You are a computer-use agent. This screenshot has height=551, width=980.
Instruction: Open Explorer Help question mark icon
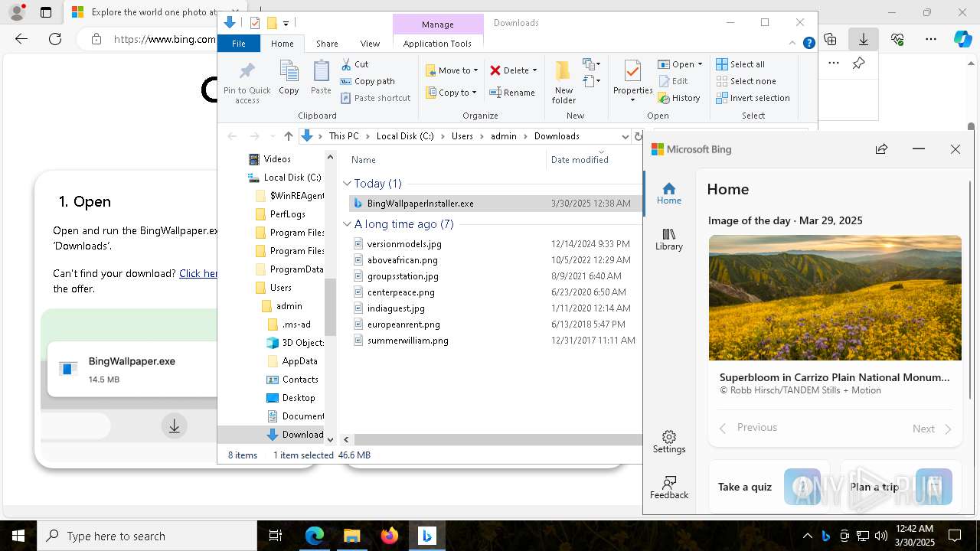[x=808, y=44]
